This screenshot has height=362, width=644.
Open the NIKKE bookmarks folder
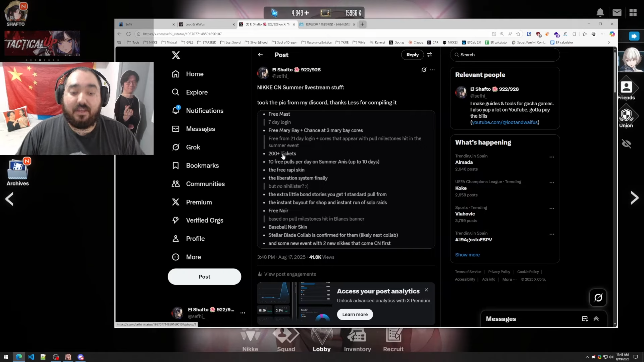[x=150, y=42]
